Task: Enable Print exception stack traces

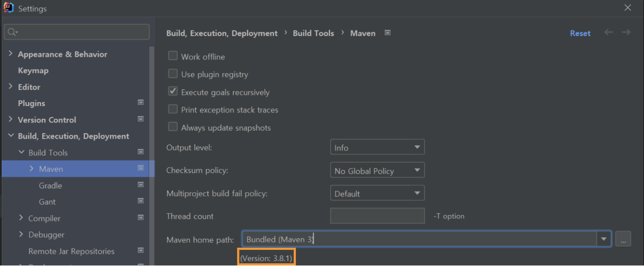Action: click(173, 109)
